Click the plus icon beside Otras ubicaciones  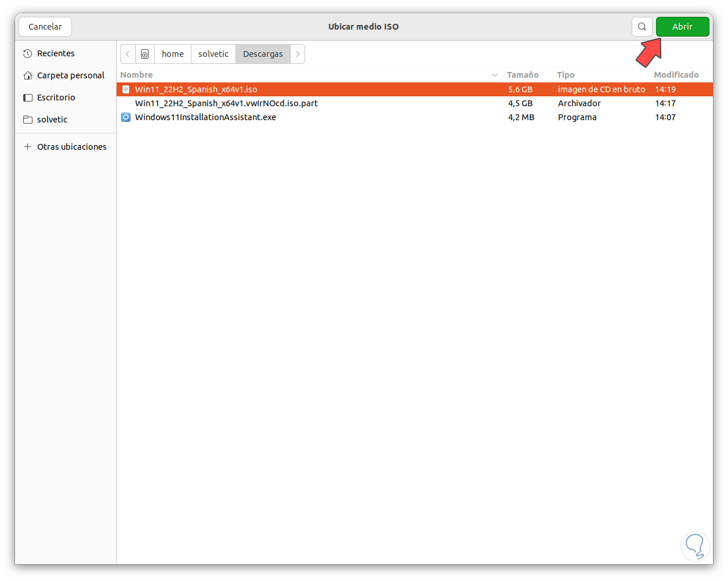27,147
